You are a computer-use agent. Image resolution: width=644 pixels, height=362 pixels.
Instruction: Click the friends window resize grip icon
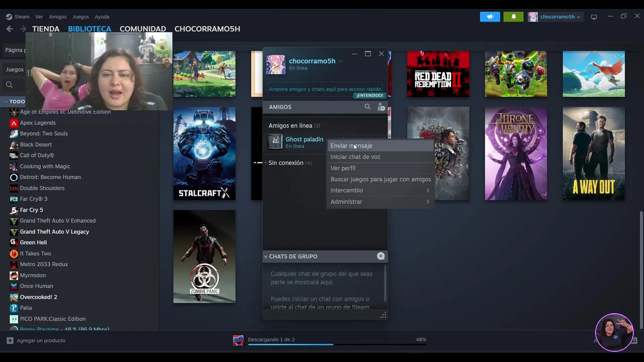pos(383,315)
